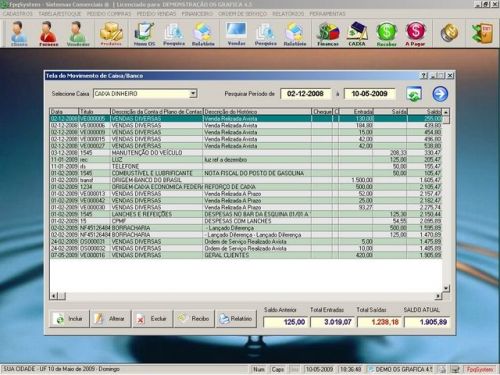Open the Fornecedores toolbar icon
The height and width of the screenshot is (375, 500).
pyautogui.click(x=48, y=33)
